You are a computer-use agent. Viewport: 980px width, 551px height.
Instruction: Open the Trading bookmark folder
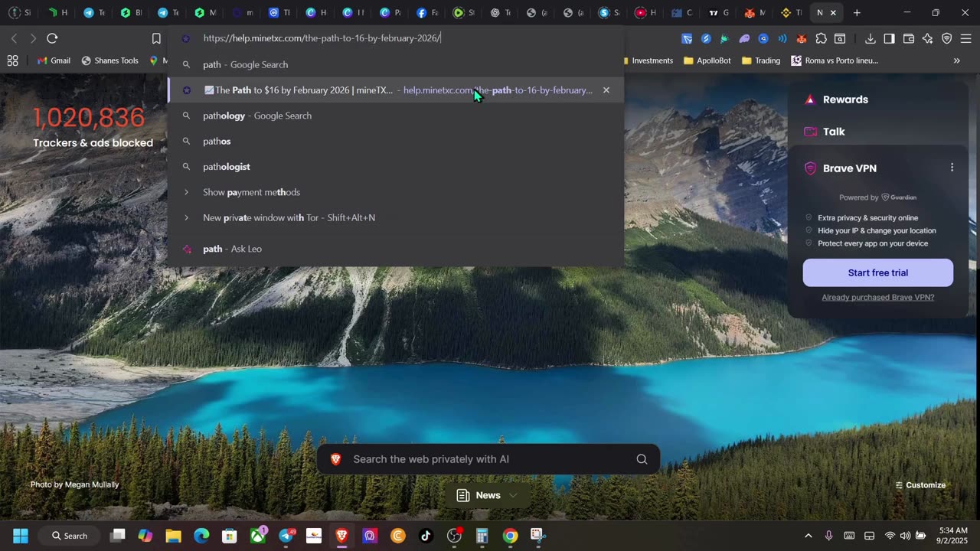[x=761, y=60]
